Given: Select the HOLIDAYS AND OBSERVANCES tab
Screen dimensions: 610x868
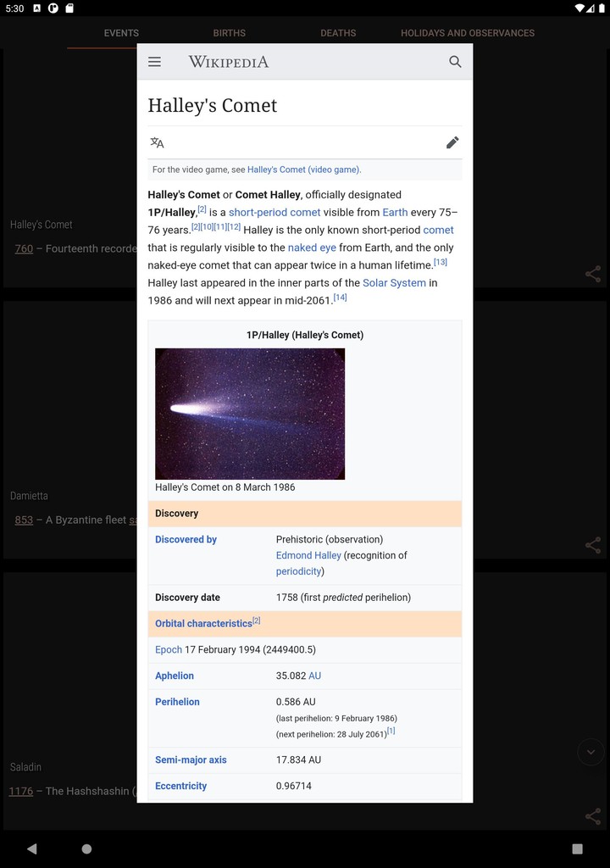Looking at the screenshot, I should (x=467, y=33).
